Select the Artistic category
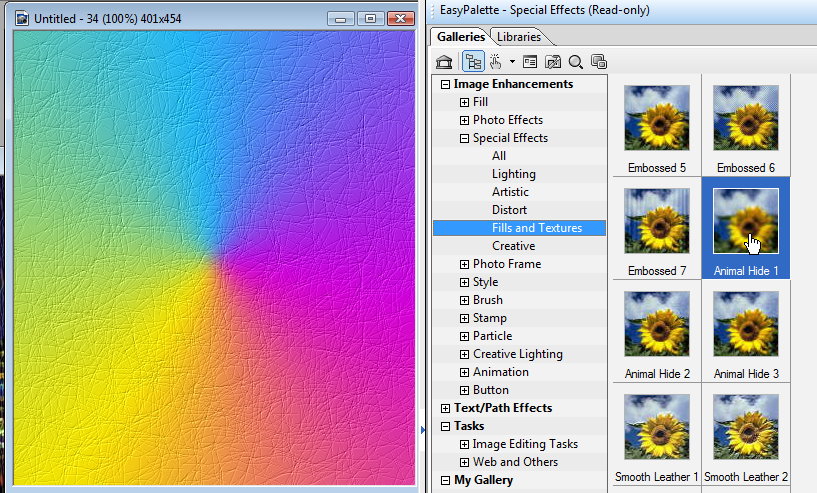The image size is (817, 493). coord(510,192)
